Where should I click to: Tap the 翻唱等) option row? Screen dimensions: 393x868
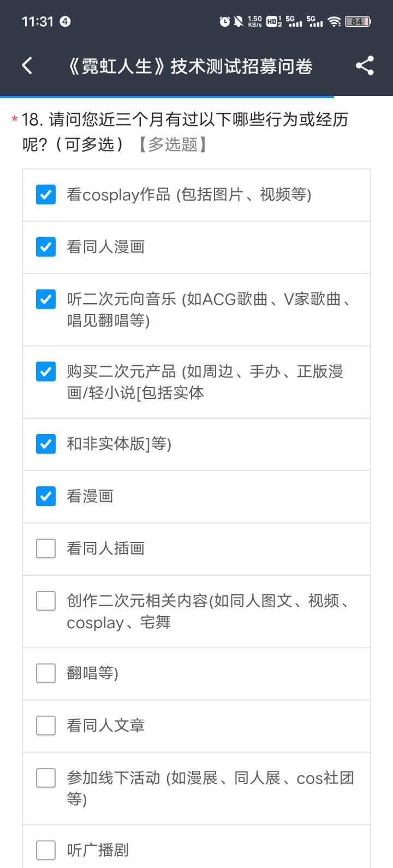196,673
